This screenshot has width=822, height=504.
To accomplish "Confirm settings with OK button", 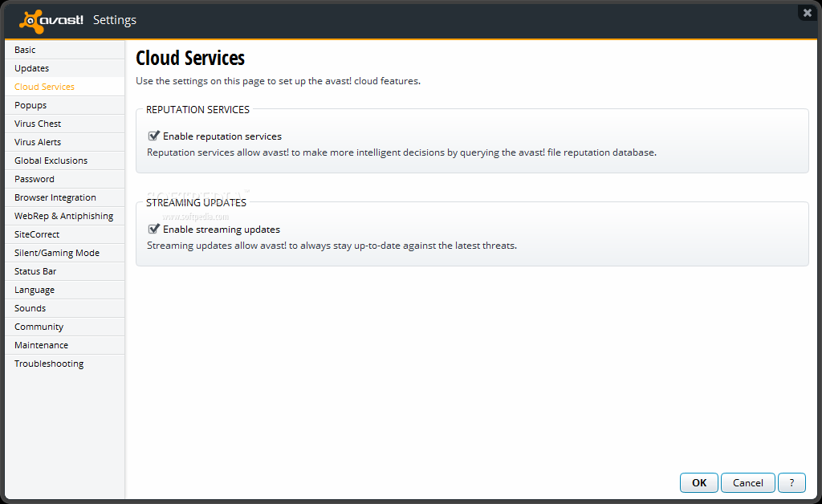I will pyautogui.click(x=699, y=482).
